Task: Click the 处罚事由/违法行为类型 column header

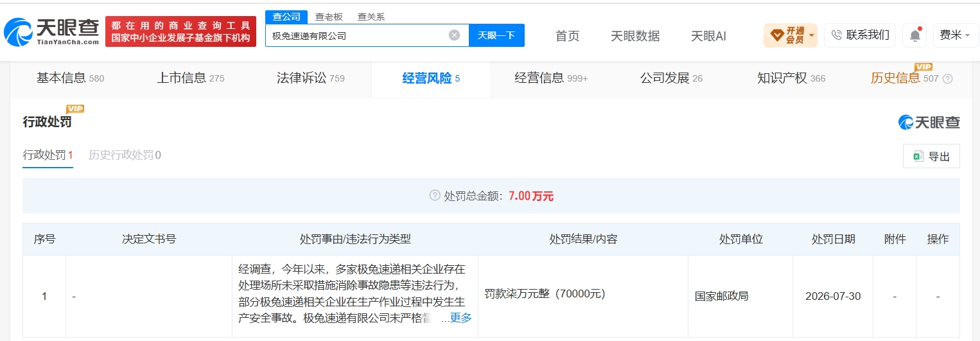Action: pos(355,239)
